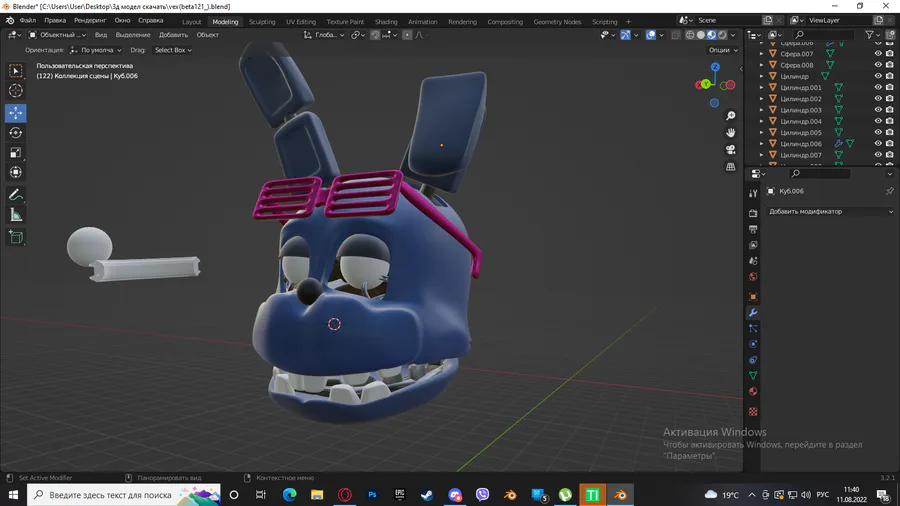Select the Rotate tool in the left toolbar
The height and width of the screenshot is (506, 900).
click(16, 133)
